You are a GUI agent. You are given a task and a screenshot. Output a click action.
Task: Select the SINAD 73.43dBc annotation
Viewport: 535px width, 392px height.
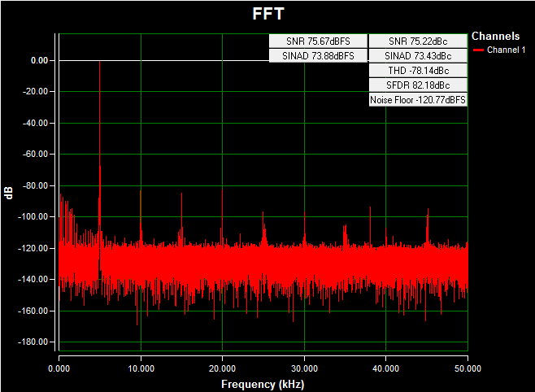click(x=418, y=55)
